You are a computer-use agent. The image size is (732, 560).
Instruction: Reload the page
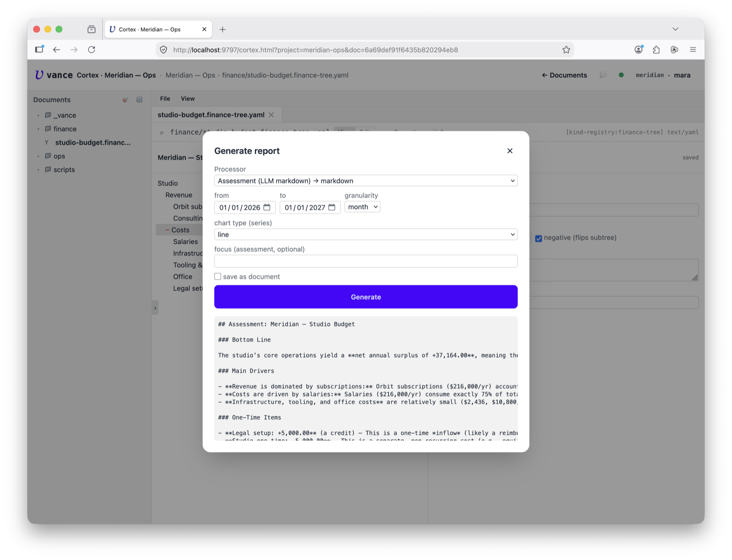91,49
